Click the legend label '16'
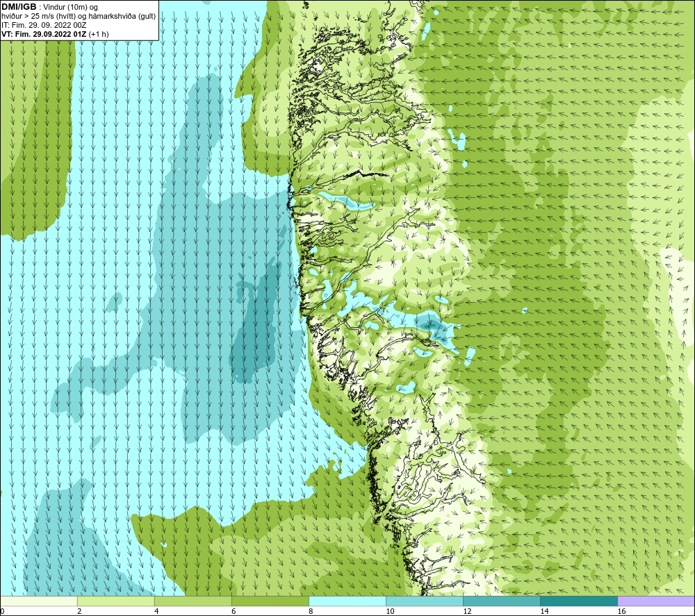This screenshot has width=695, height=616. [621, 611]
